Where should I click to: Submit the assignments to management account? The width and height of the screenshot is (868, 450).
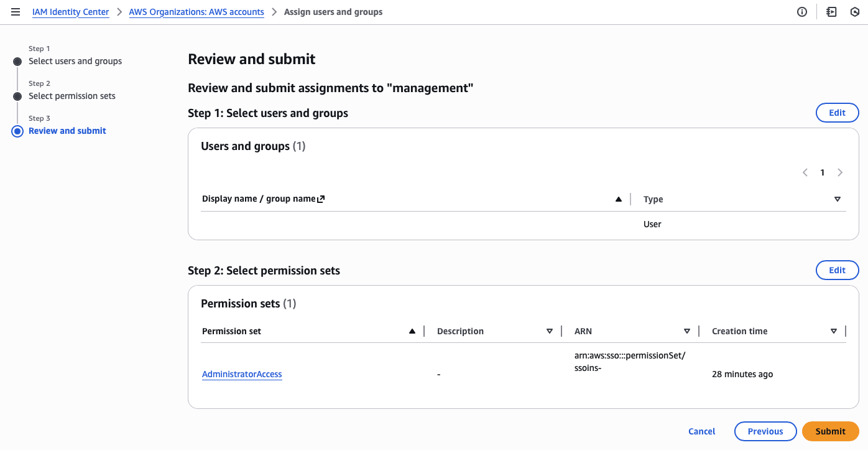[x=830, y=431]
